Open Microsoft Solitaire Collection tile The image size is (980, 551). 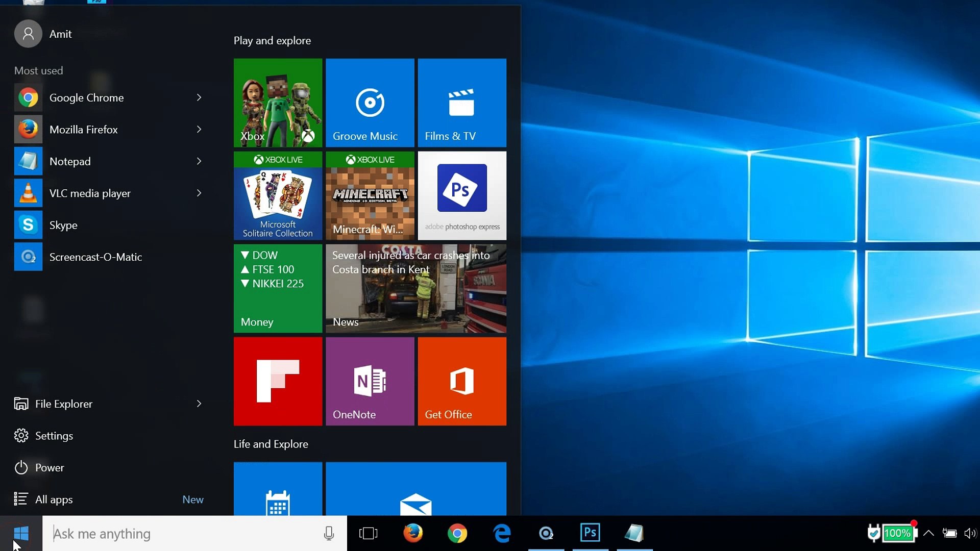[x=278, y=195]
